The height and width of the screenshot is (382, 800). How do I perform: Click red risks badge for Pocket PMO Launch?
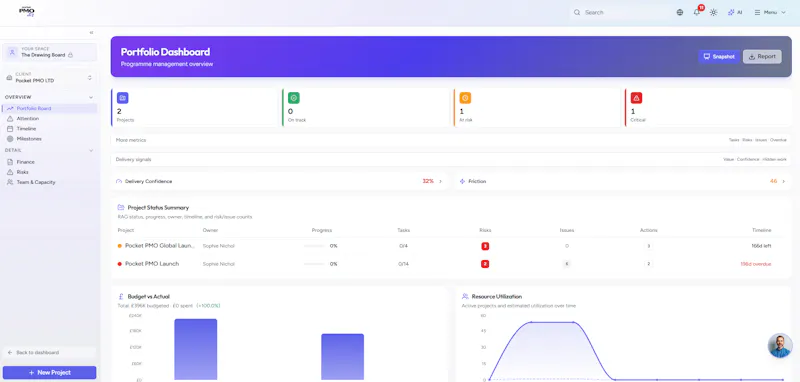[x=485, y=264]
